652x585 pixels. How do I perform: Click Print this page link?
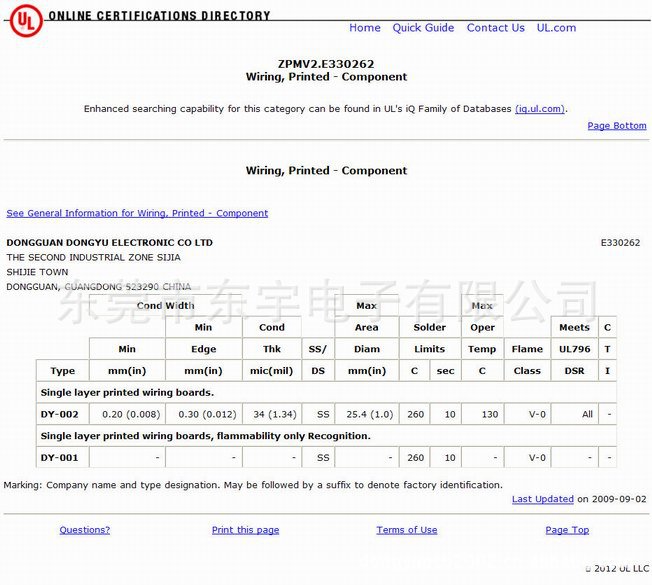[x=245, y=530]
